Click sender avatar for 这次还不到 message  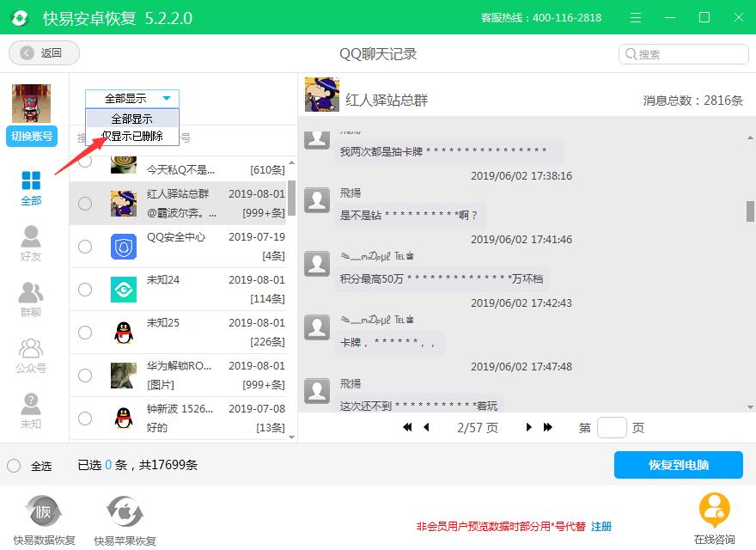coord(317,391)
